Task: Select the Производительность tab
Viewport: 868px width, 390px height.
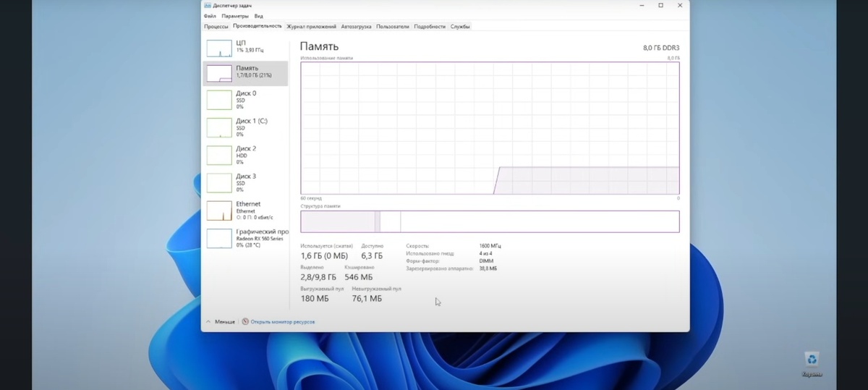Action: [258, 26]
